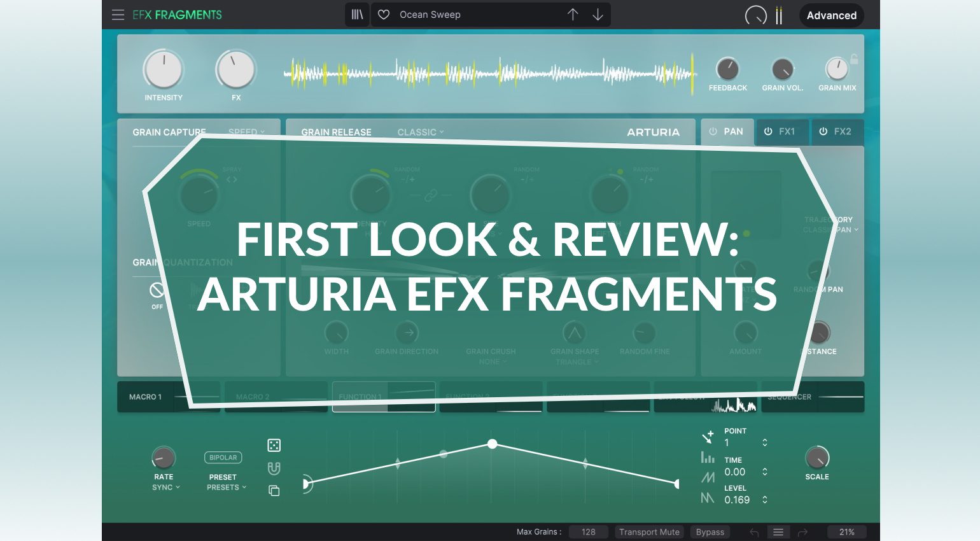Click the Advanced button
Viewport: 980px width, 541px height.
pos(831,15)
